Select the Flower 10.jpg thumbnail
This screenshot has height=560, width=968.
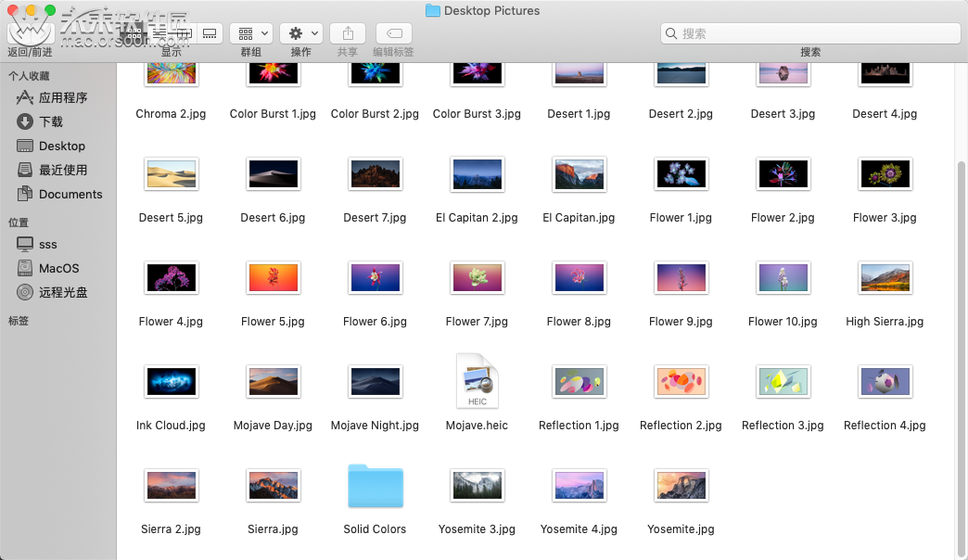pos(783,277)
